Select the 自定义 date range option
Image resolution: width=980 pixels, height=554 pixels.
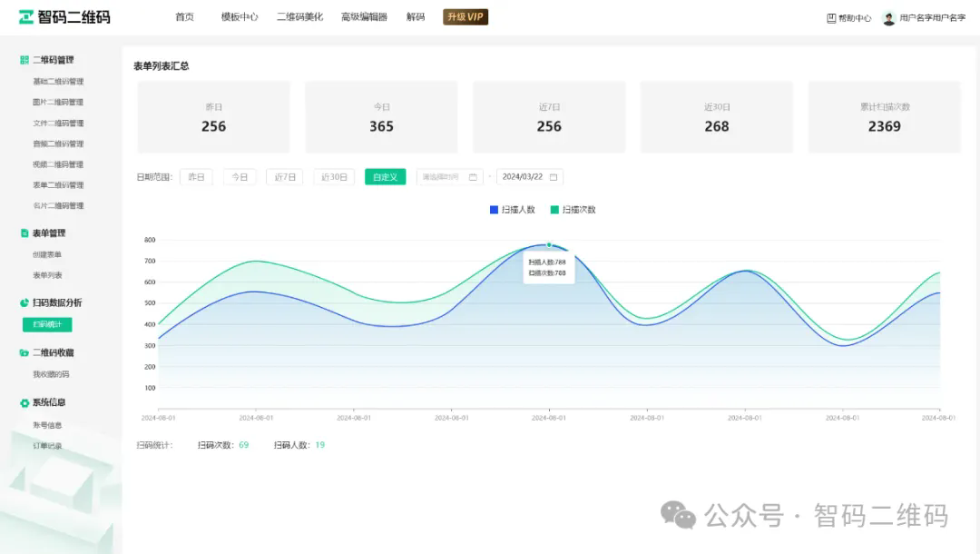(385, 177)
